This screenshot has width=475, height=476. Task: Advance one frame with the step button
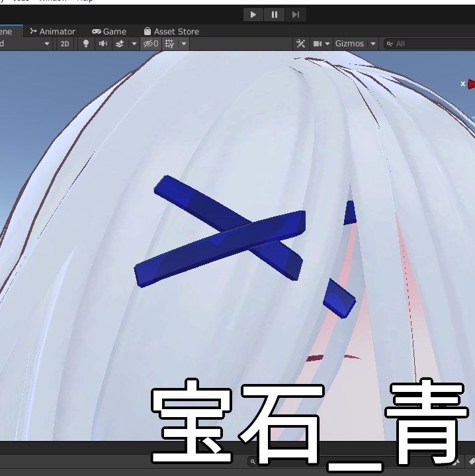(x=296, y=15)
